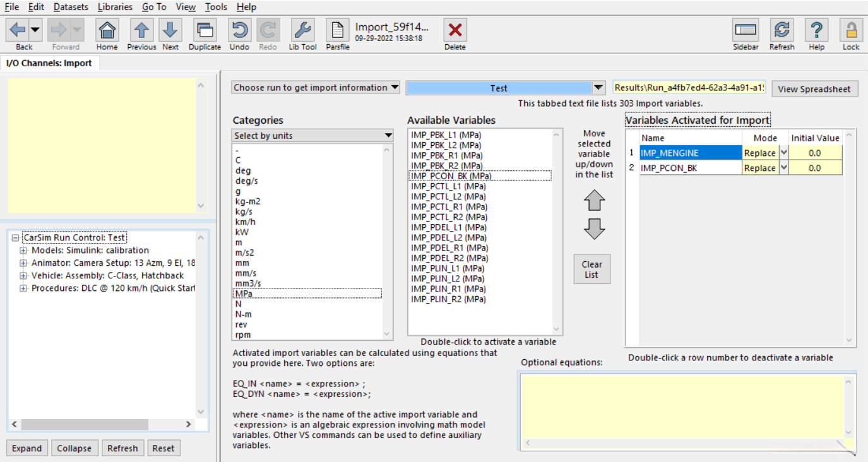Open the Tools menu
Image resolution: width=868 pixels, height=462 pixels.
[x=216, y=7]
